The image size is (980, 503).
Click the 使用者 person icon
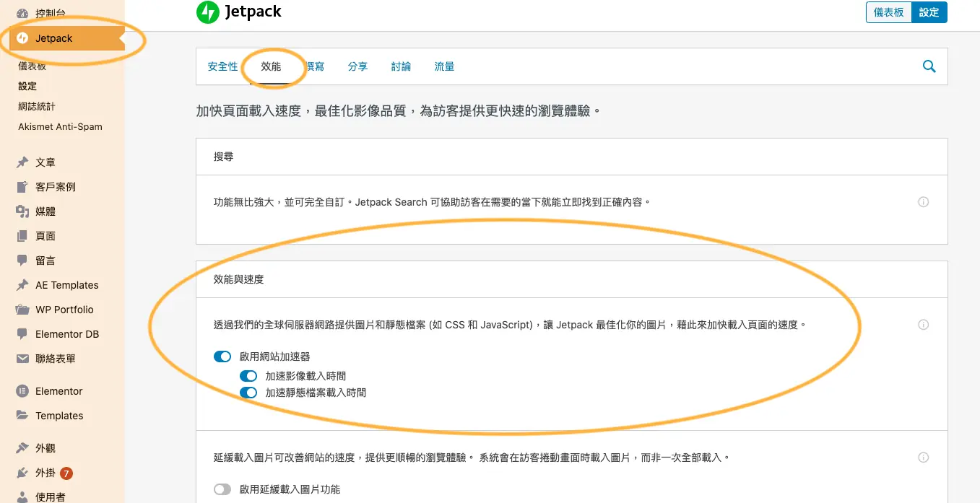[x=22, y=497]
